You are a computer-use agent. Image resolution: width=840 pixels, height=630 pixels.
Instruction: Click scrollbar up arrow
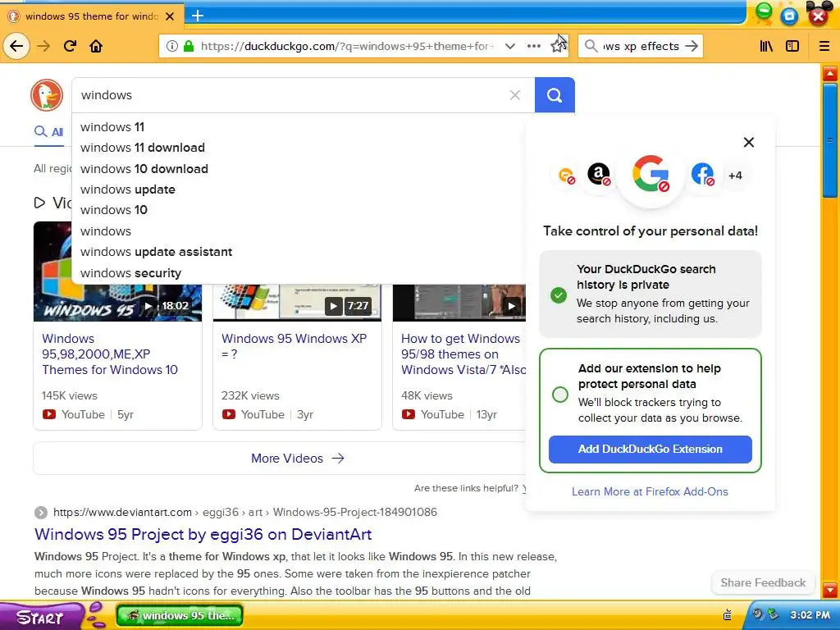tap(830, 73)
